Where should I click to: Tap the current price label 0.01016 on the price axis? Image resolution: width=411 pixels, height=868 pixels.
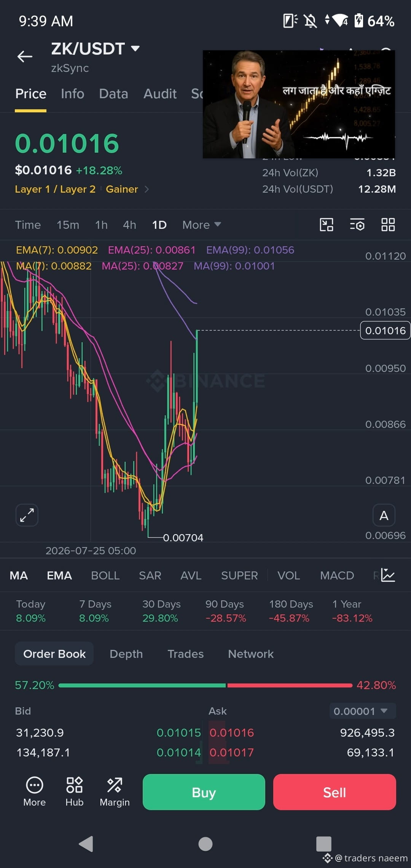click(x=385, y=330)
